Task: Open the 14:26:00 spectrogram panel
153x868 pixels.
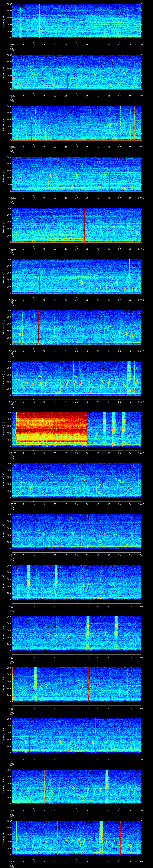Action: click(x=76, y=531)
